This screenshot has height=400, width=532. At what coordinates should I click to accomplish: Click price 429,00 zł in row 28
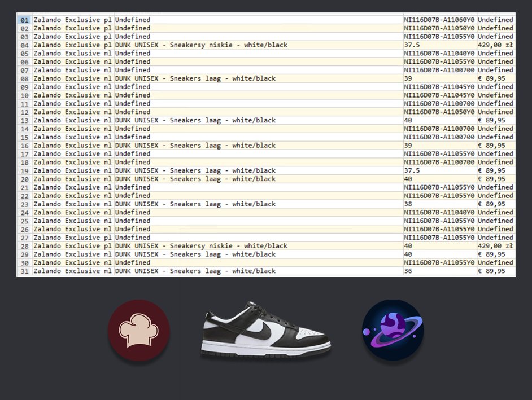point(495,246)
